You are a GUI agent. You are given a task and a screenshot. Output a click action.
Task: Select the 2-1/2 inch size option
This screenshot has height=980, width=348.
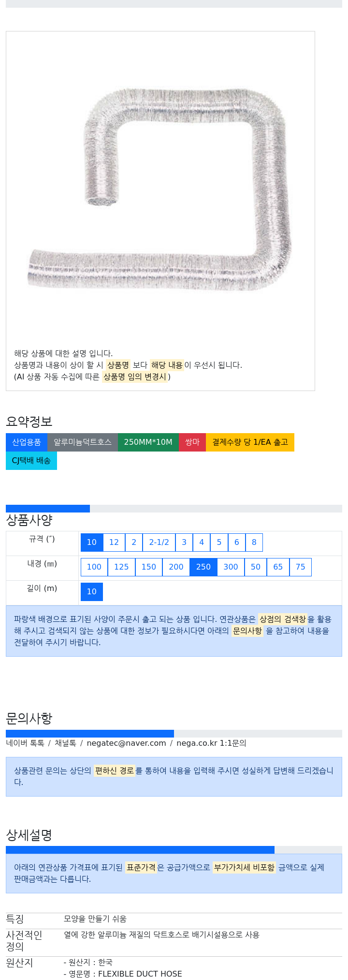pyautogui.click(x=159, y=543)
